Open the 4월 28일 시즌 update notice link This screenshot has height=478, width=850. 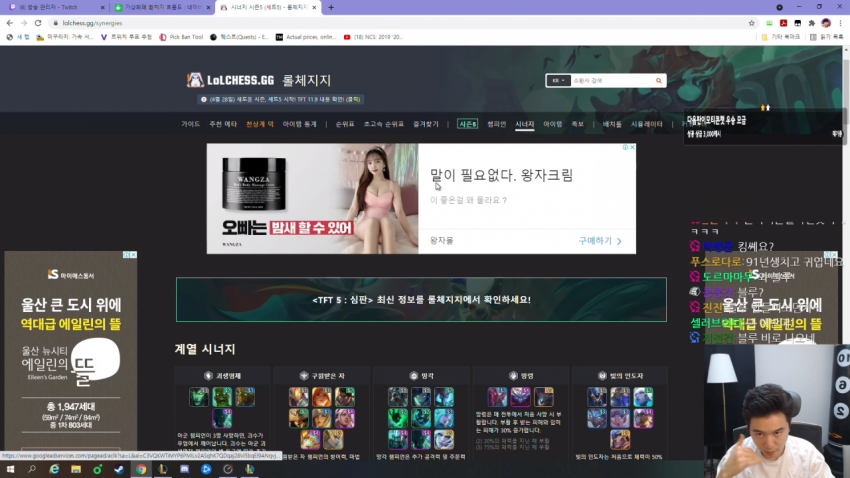[x=280, y=99]
